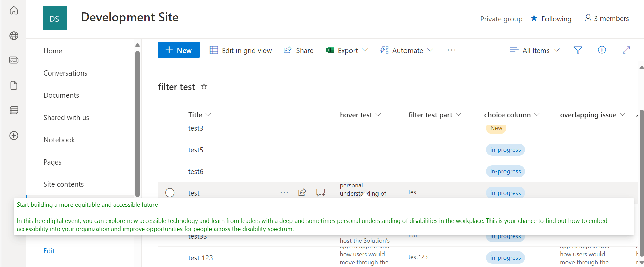
Task: Open the Title column header menu
Action: click(200, 115)
